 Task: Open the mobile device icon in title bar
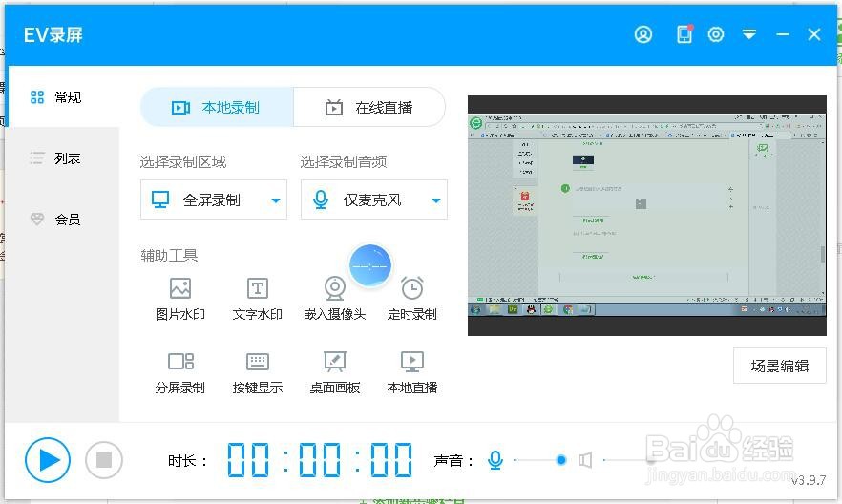click(684, 34)
